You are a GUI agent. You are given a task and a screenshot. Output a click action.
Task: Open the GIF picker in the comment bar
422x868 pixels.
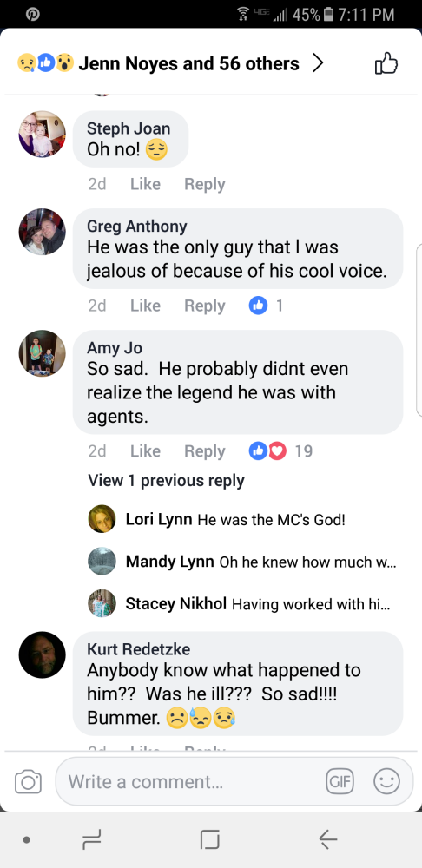click(340, 782)
